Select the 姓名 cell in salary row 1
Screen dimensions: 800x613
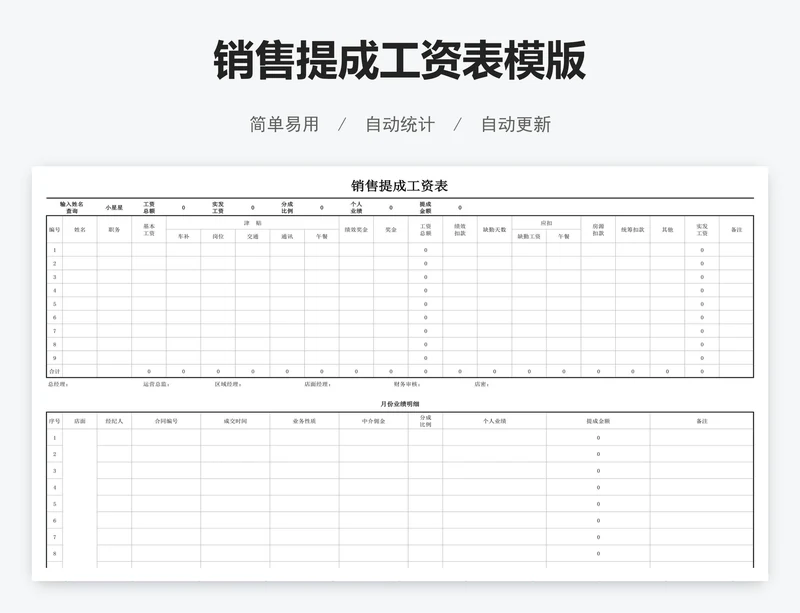pos(80,250)
